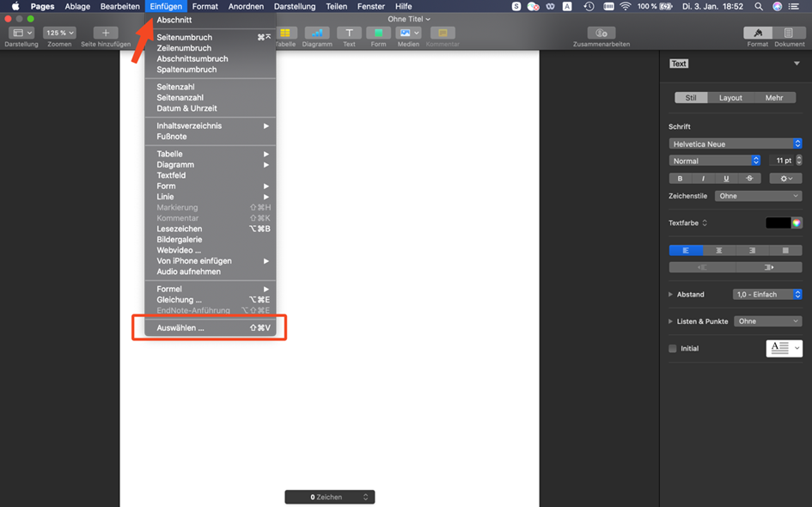Increase the text indent
812x507 pixels.
769,267
